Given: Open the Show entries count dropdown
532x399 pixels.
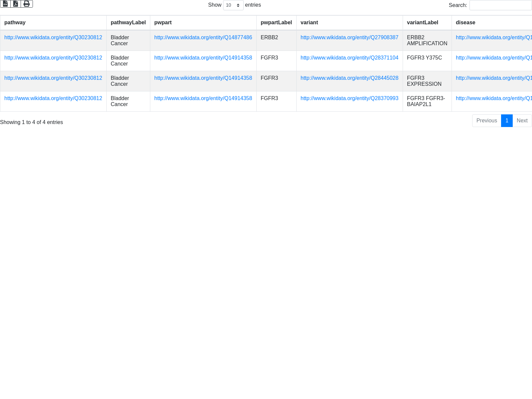Looking at the screenshot, I should [233, 5].
